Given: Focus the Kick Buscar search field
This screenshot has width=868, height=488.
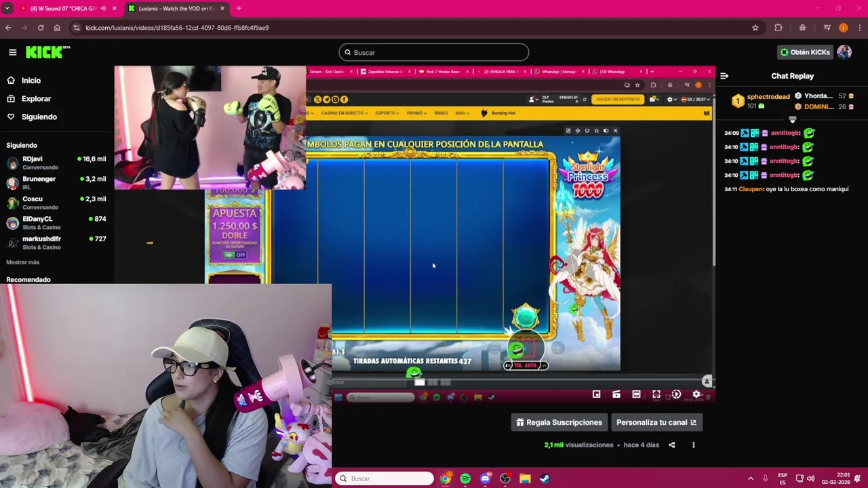Looking at the screenshot, I should (x=434, y=52).
